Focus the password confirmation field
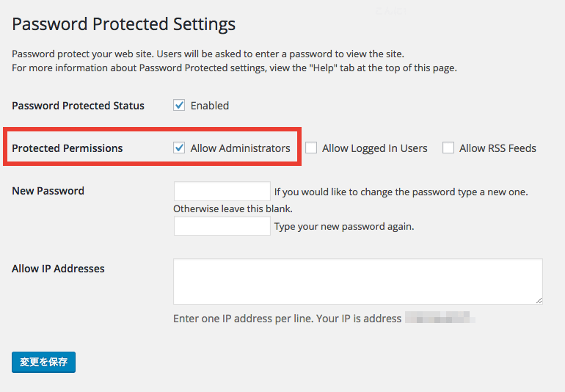Viewport: 565px width, 392px height. 222,226
